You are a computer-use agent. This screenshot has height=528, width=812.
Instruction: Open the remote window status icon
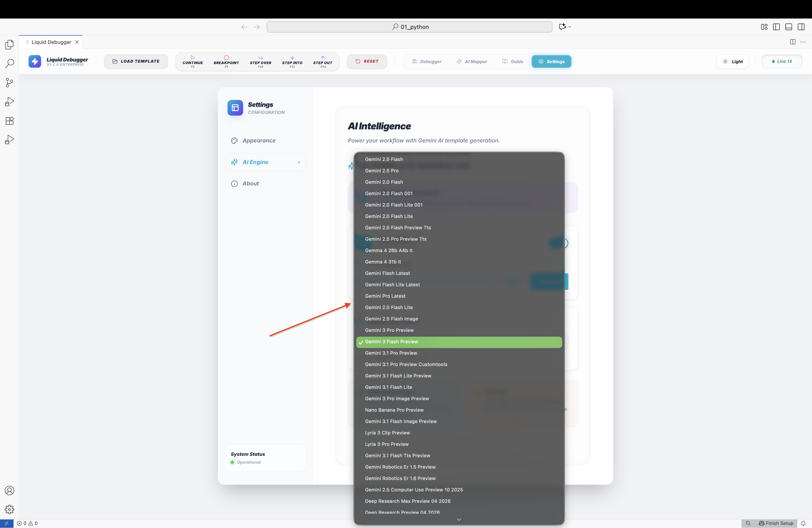(x=7, y=523)
